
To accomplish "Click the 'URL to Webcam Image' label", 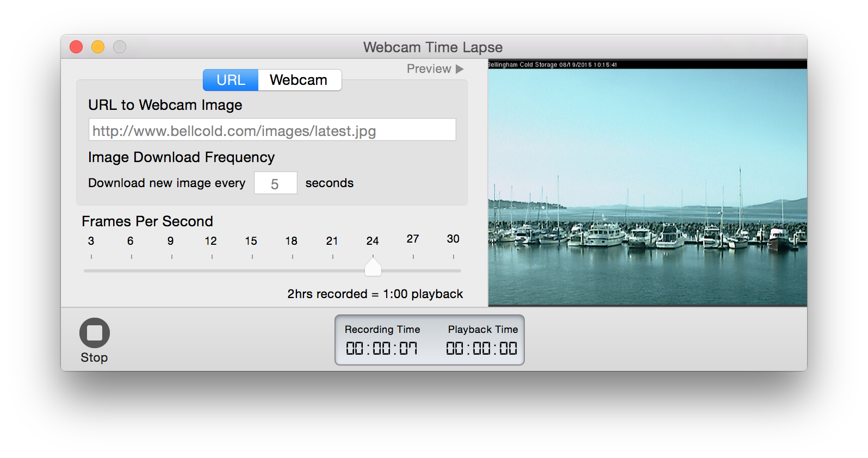I will click(x=165, y=105).
